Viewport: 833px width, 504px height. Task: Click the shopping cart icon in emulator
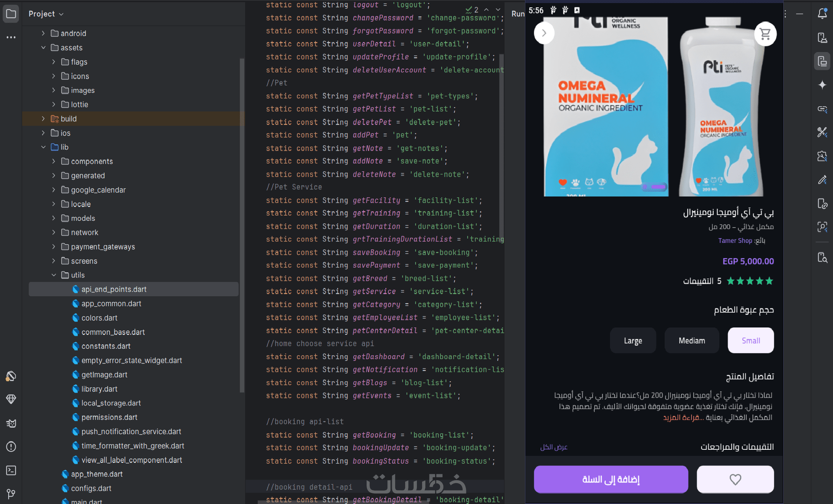tap(765, 33)
